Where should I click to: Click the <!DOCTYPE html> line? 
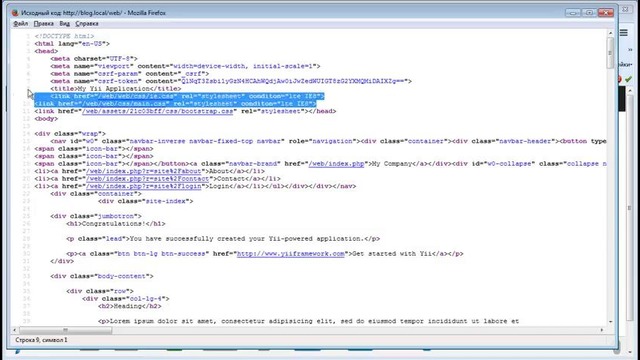click(x=64, y=36)
